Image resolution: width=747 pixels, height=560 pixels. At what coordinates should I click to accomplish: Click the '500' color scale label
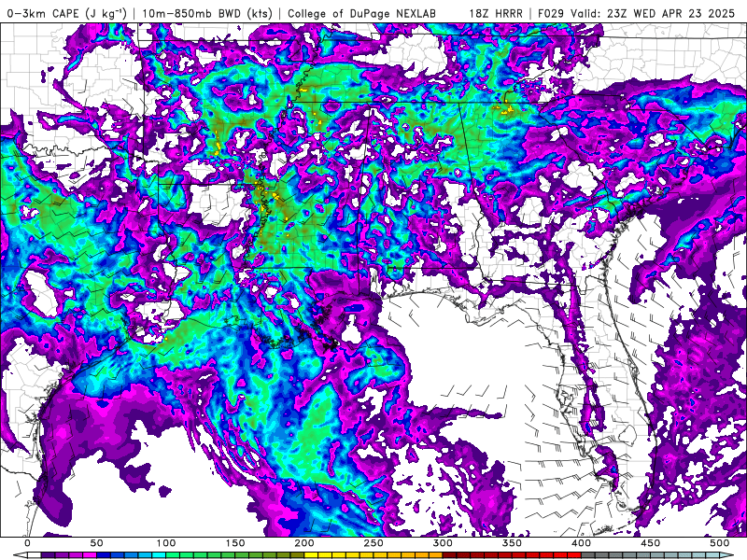(719, 543)
